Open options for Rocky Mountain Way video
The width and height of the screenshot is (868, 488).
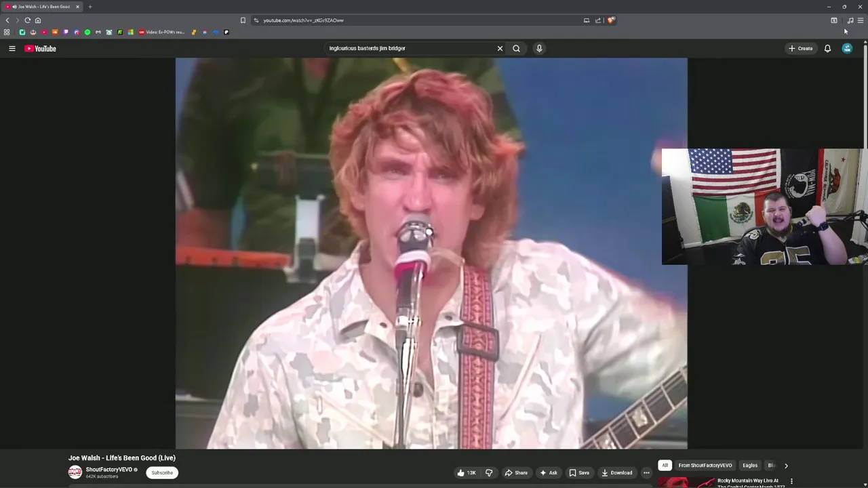pyautogui.click(x=791, y=481)
